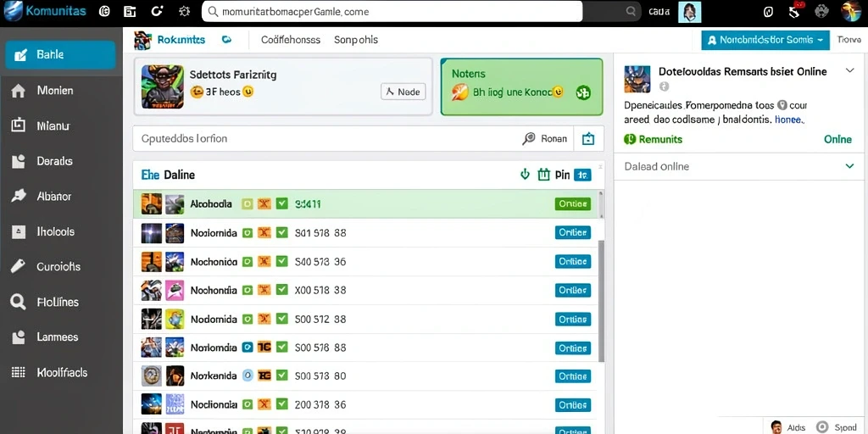868x434 pixels.
Task: Toggle green checkmark in Alcohodia row
Action: [x=281, y=203]
